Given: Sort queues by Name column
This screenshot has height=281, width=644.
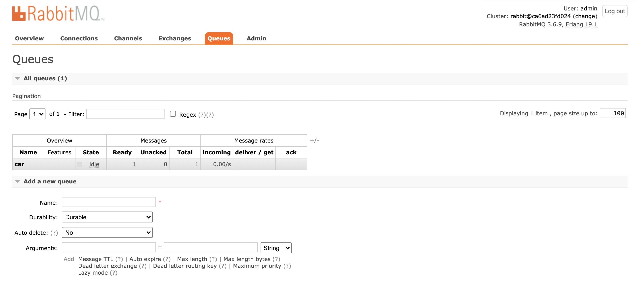Looking at the screenshot, I should point(28,152).
